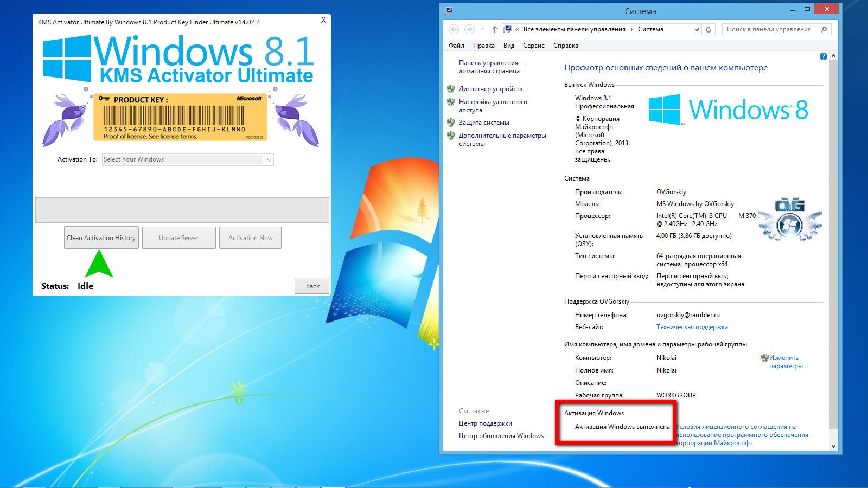Viewport: 868px width, 488px height.
Task: Refresh the control panel address bar
Action: [x=709, y=29]
